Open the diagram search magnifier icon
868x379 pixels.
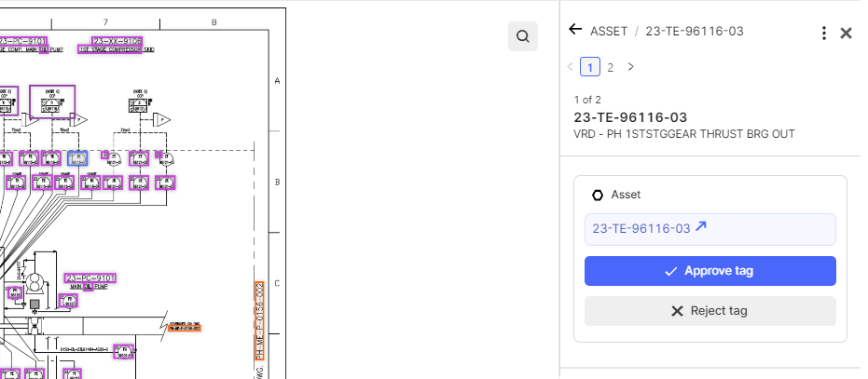522,36
